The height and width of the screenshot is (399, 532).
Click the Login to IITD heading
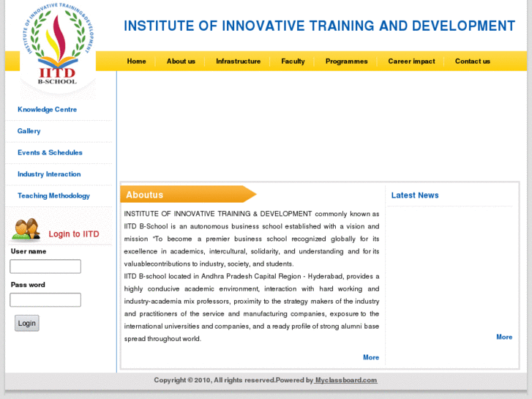pyautogui.click(x=74, y=234)
